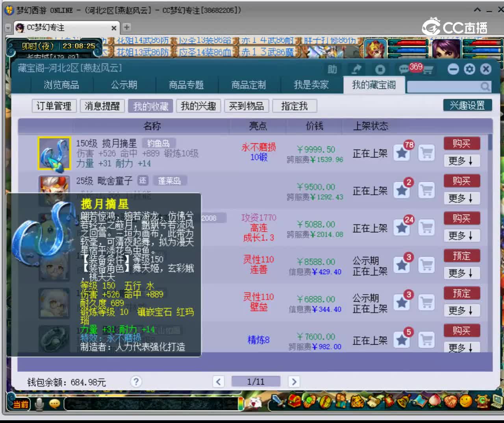Click 预定 for the ￥6888.00 item
504x423 pixels.
(462, 293)
